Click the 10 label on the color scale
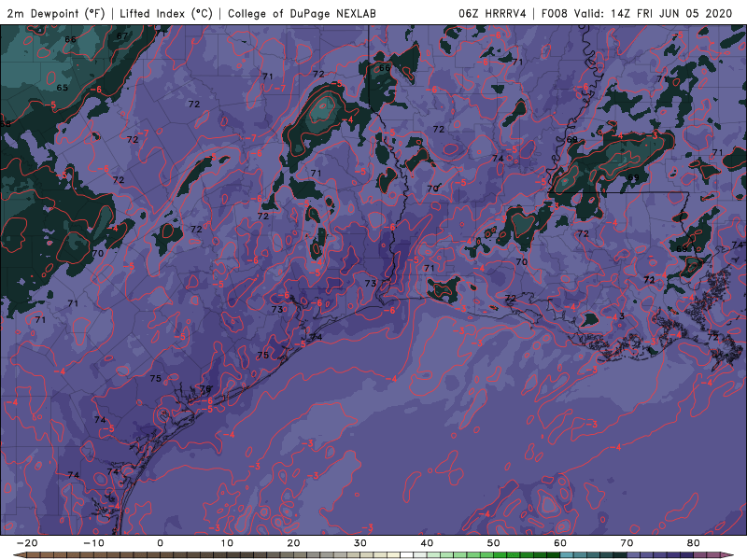Viewport: 747px width, 560px height. 227,543
